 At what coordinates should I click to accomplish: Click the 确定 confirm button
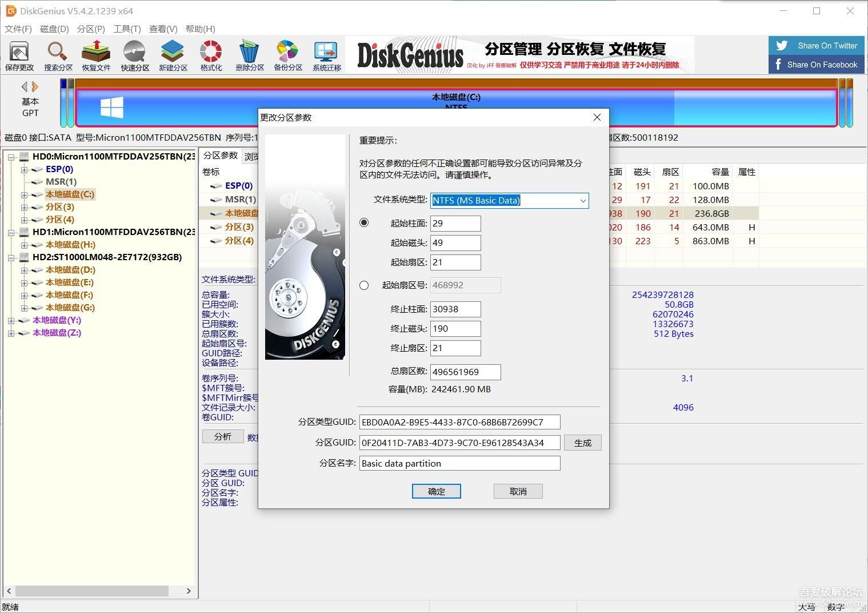436,491
